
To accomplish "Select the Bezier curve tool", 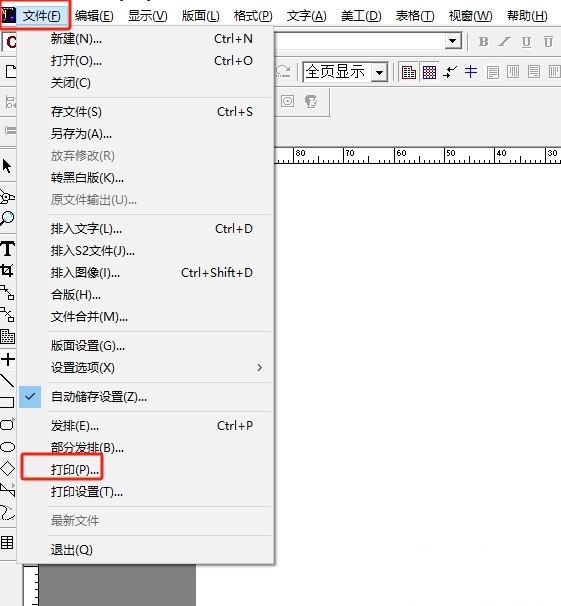I will coord(7,512).
